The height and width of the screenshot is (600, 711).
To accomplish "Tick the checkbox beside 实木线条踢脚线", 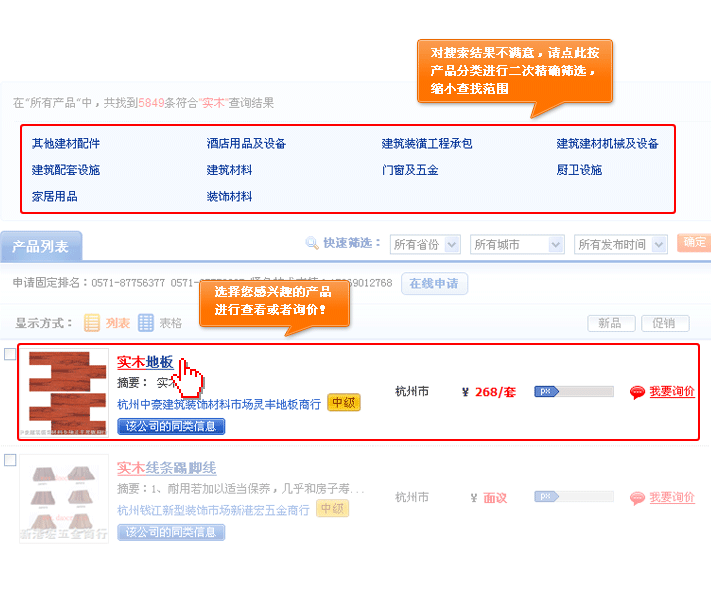I will pos(10,460).
